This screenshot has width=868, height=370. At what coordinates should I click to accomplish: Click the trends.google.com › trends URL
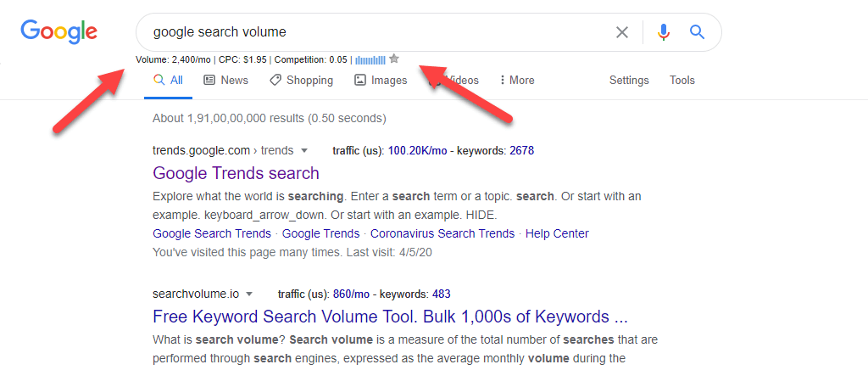(224, 151)
